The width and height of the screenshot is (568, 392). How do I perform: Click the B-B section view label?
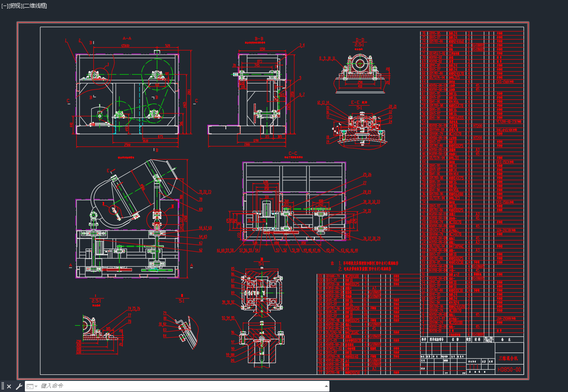point(259,39)
